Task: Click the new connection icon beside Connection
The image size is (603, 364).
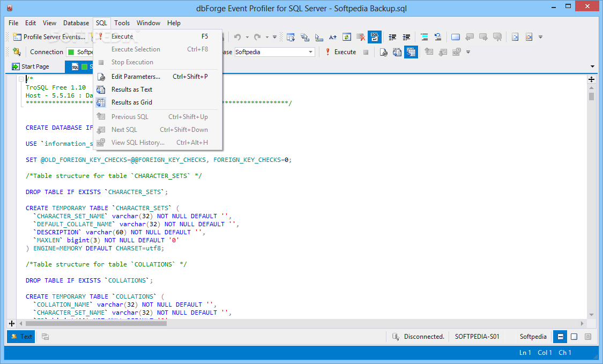Action: 17,52
